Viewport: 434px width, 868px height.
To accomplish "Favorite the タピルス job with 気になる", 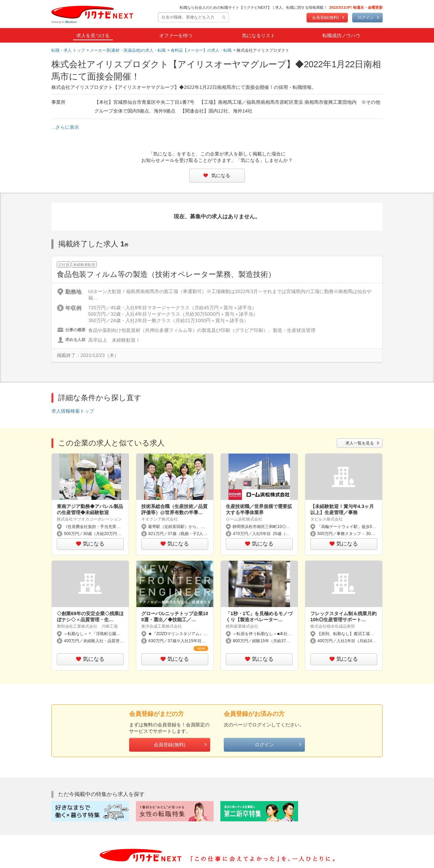I will (344, 544).
